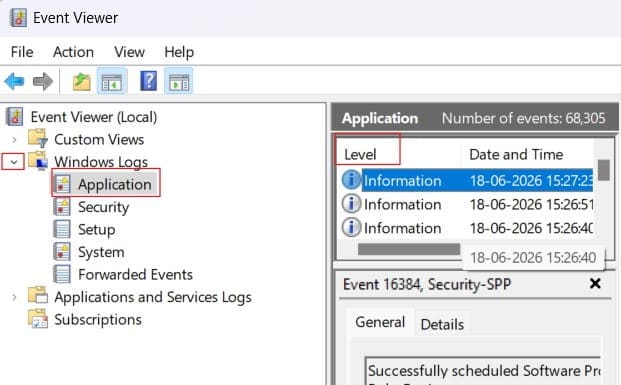Click the gray Forward arrow toolbar icon
This screenshot has height=385, width=621.
(x=43, y=81)
